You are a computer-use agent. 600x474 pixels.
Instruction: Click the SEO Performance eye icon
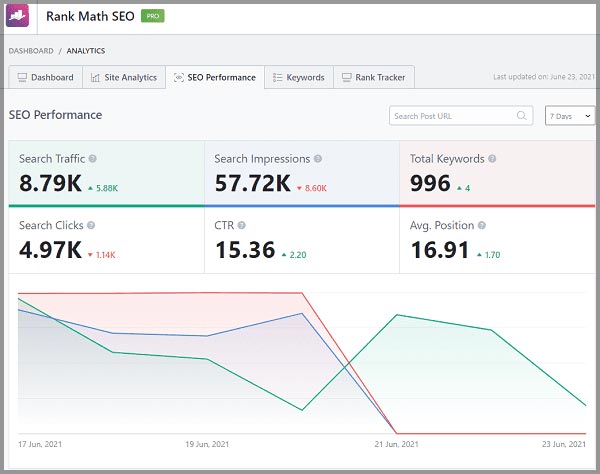pyautogui.click(x=179, y=78)
